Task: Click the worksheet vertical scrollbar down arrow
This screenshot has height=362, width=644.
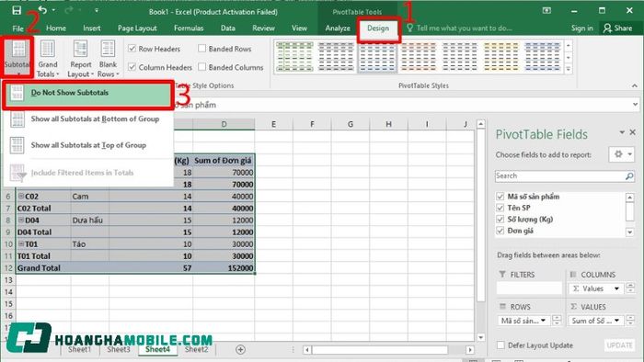Action: click(x=480, y=337)
